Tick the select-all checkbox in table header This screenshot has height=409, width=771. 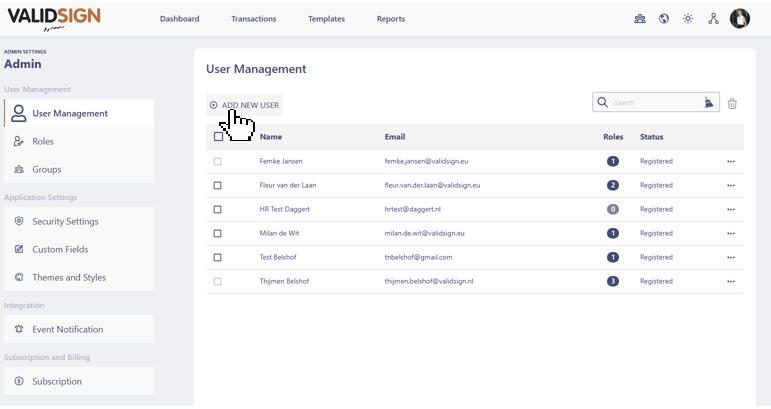218,137
